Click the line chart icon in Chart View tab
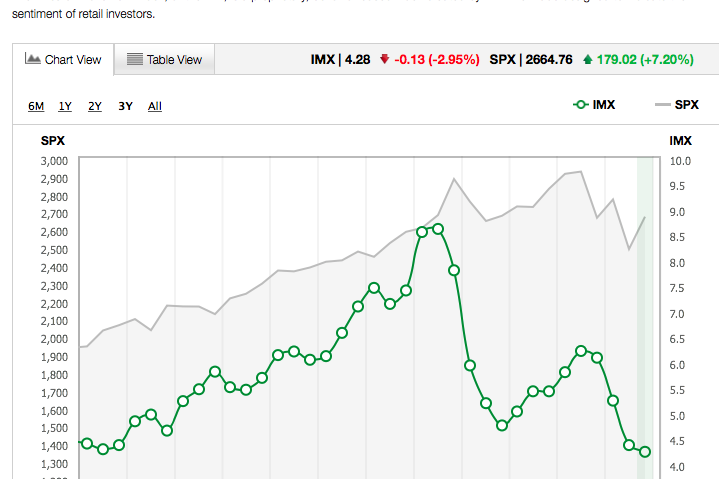This screenshot has width=719, height=479. tap(32, 60)
